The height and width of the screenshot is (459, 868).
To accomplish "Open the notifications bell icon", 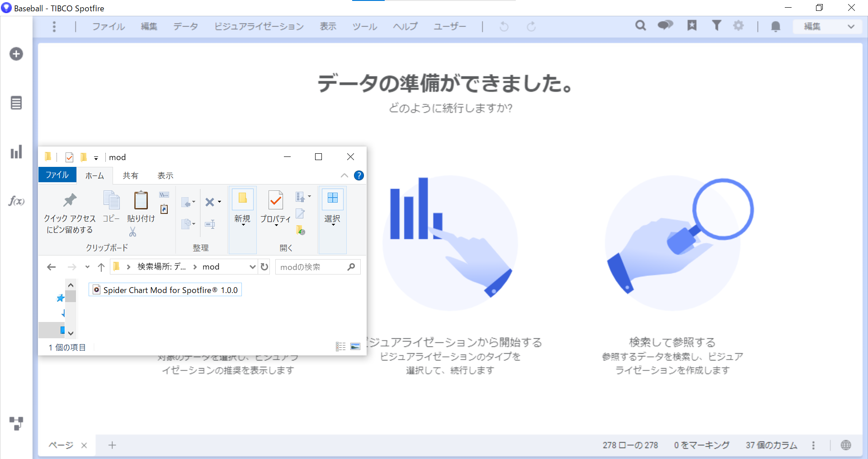I will (x=776, y=27).
